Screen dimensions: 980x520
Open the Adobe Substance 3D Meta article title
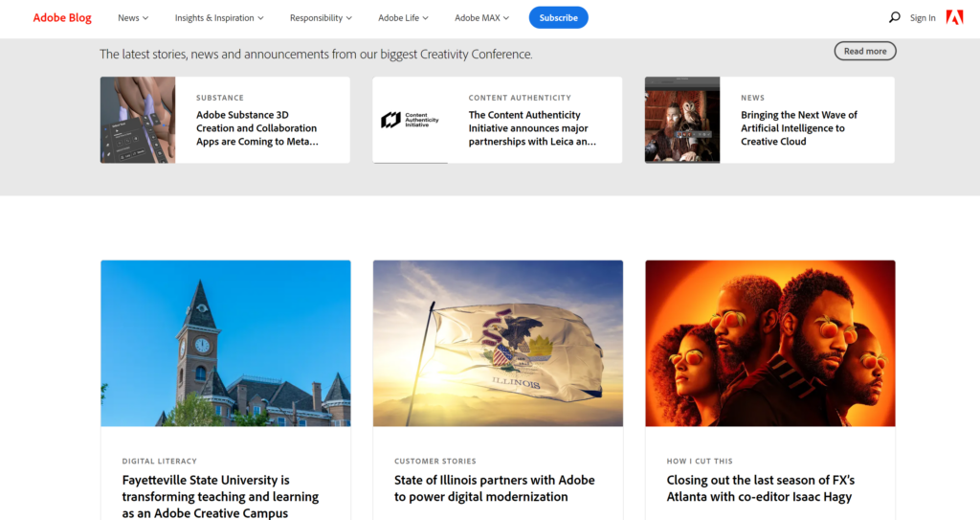[257, 128]
